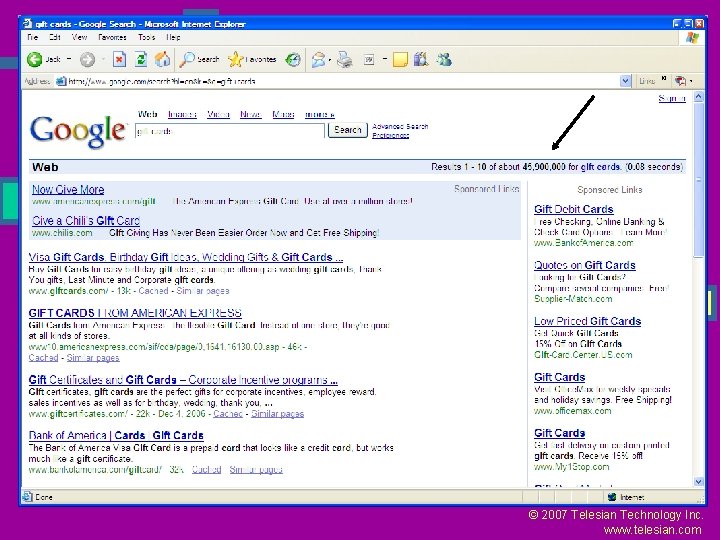Click the Google search text field

(x=230, y=131)
